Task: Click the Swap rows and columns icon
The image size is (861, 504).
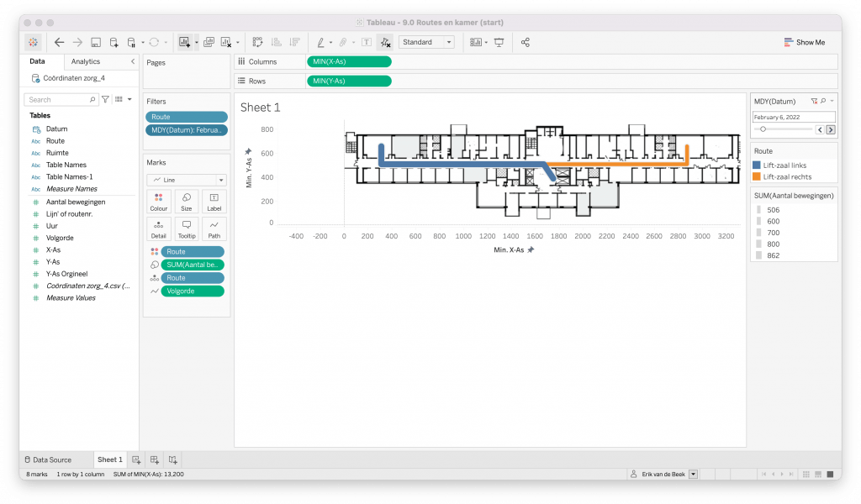Action: pyautogui.click(x=257, y=42)
